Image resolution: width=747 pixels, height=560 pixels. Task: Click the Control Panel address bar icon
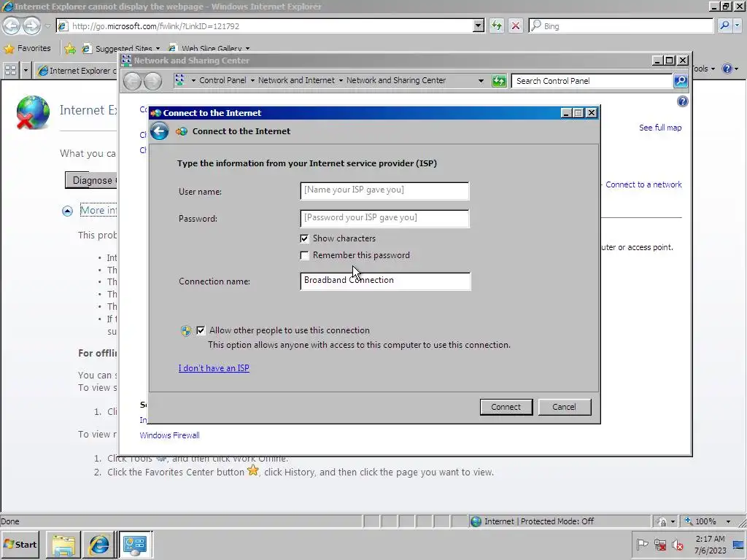tap(179, 80)
